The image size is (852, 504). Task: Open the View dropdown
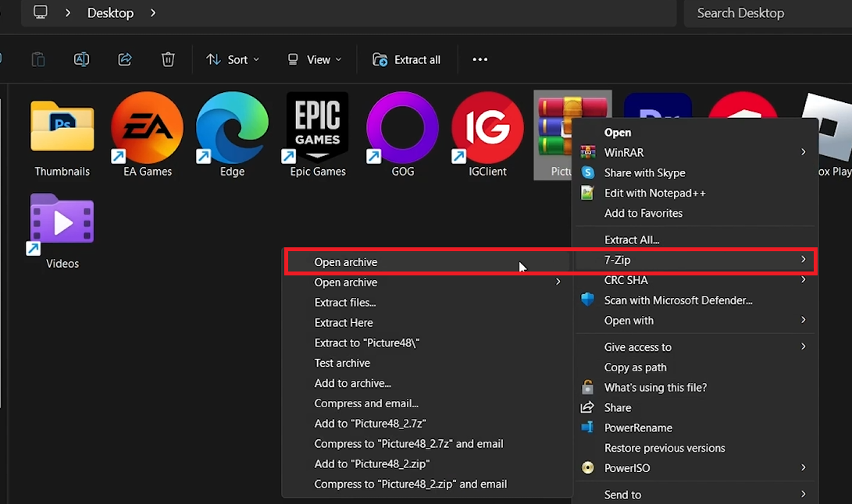(x=312, y=59)
